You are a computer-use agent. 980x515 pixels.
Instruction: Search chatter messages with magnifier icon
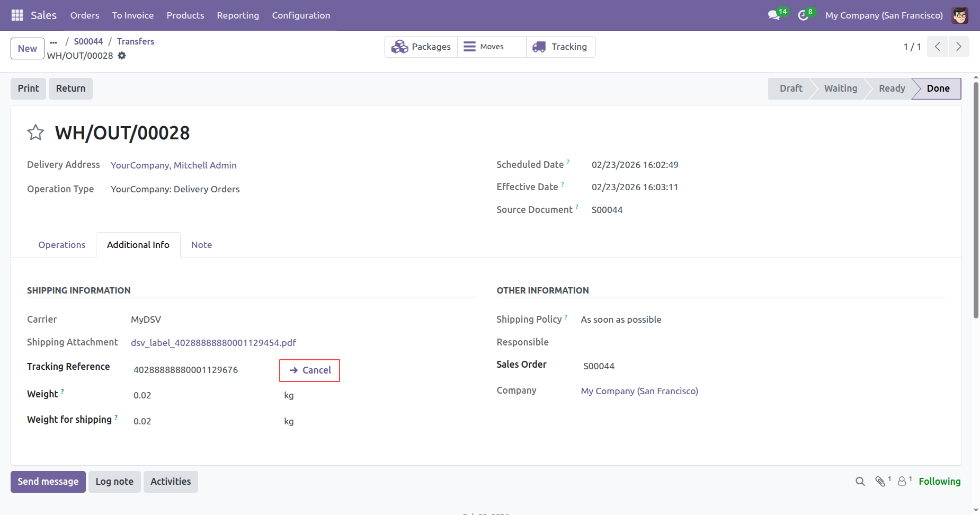coord(860,481)
